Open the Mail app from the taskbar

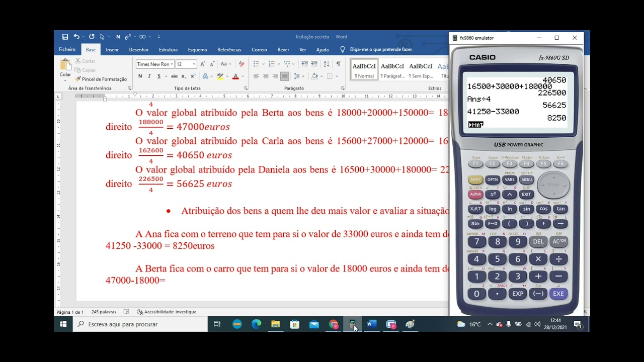point(314,324)
